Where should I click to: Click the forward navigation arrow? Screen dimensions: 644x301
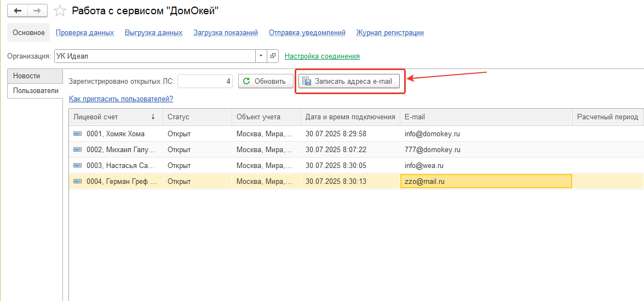[x=37, y=10]
